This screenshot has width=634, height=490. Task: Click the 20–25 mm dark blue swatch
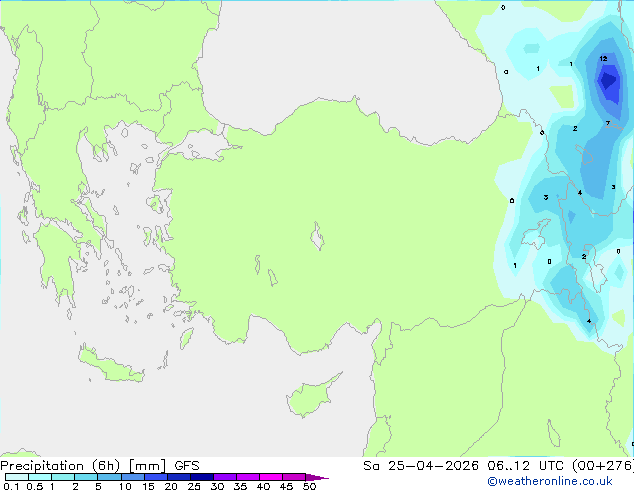[x=179, y=477]
